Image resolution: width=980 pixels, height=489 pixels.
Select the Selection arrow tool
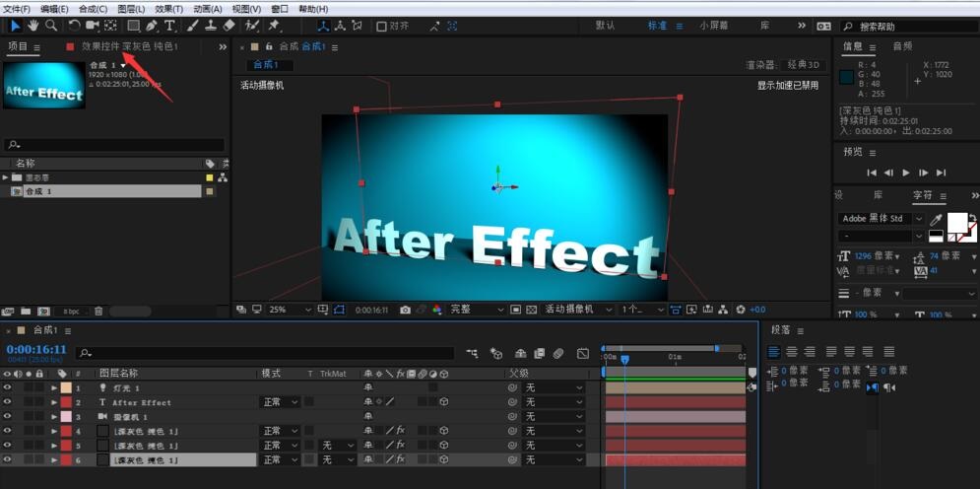coord(16,26)
